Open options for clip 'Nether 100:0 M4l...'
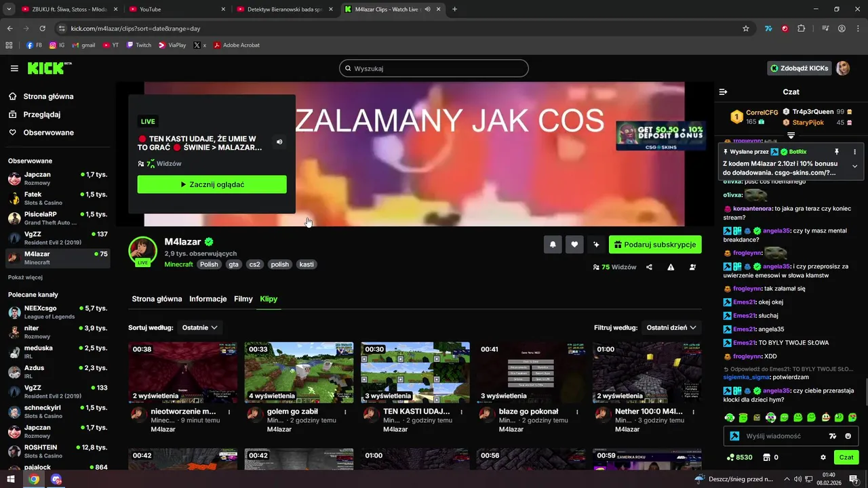The image size is (868, 488). (x=694, y=411)
